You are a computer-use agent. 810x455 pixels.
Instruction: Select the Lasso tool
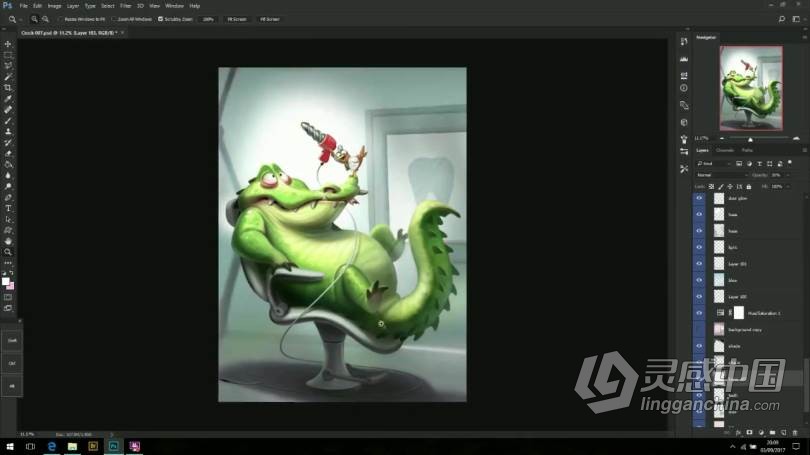pos(8,66)
